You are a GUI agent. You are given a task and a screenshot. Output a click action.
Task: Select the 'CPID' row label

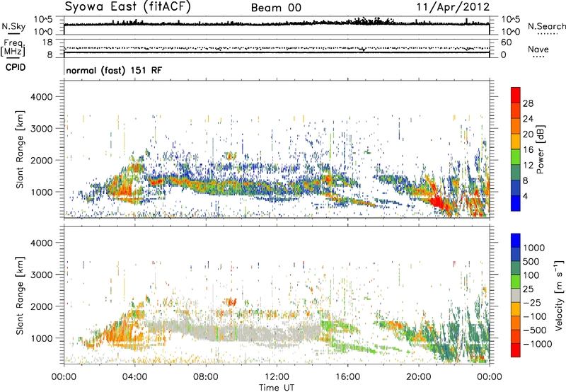click(x=16, y=67)
